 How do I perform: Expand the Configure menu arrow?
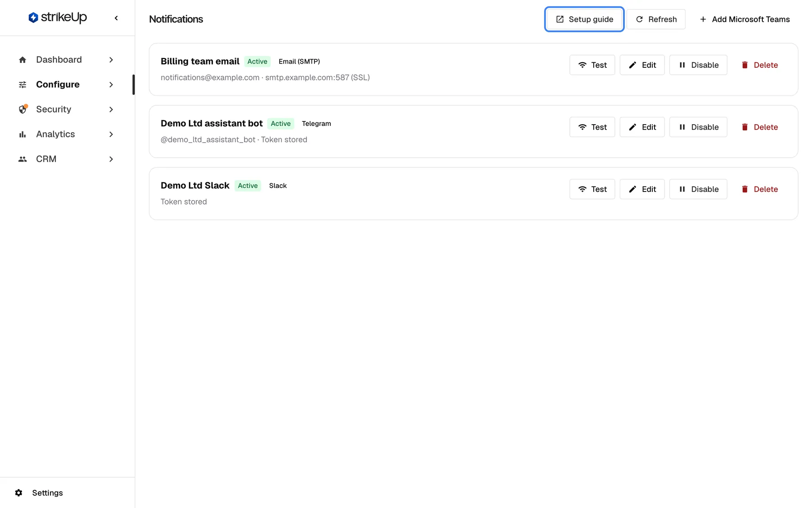point(111,84)
